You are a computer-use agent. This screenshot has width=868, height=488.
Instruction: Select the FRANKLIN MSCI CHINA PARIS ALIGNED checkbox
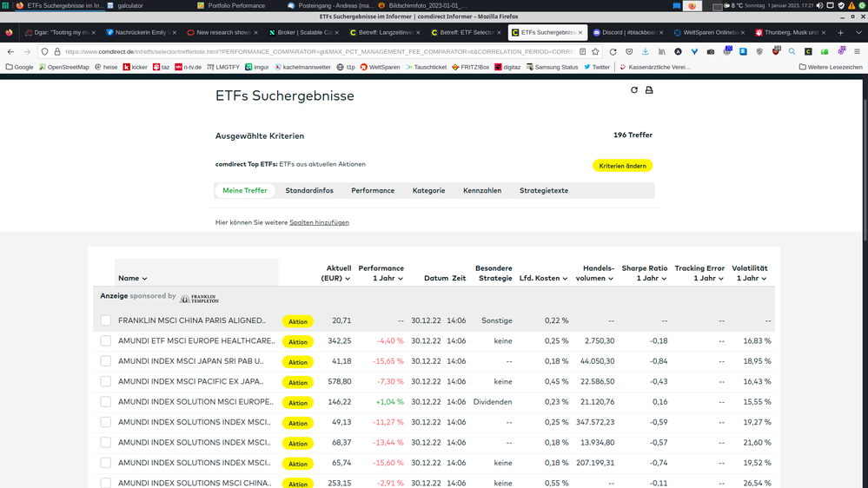(x=105, y=320)
